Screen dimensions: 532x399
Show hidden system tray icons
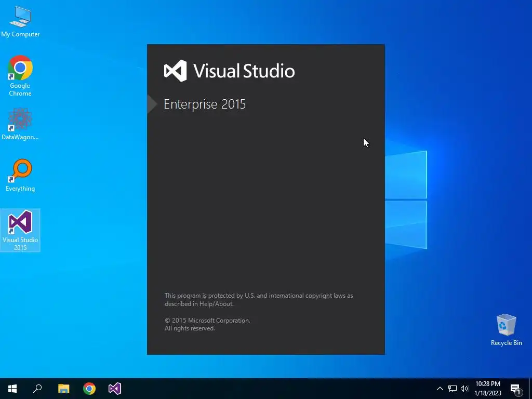[440, 389]
